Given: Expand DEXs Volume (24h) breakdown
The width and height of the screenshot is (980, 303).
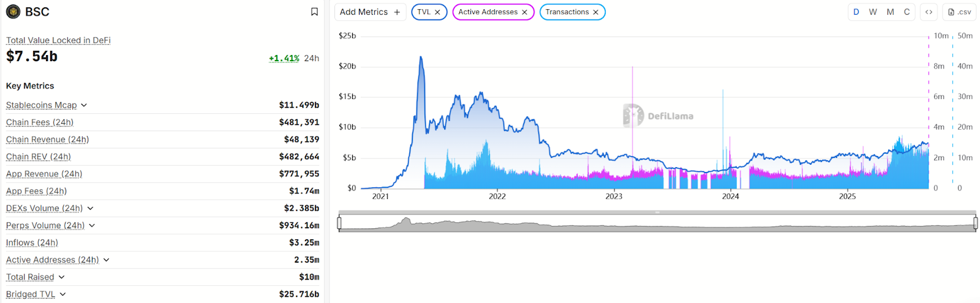Looking at the screenshot, I should coord(90,208).
